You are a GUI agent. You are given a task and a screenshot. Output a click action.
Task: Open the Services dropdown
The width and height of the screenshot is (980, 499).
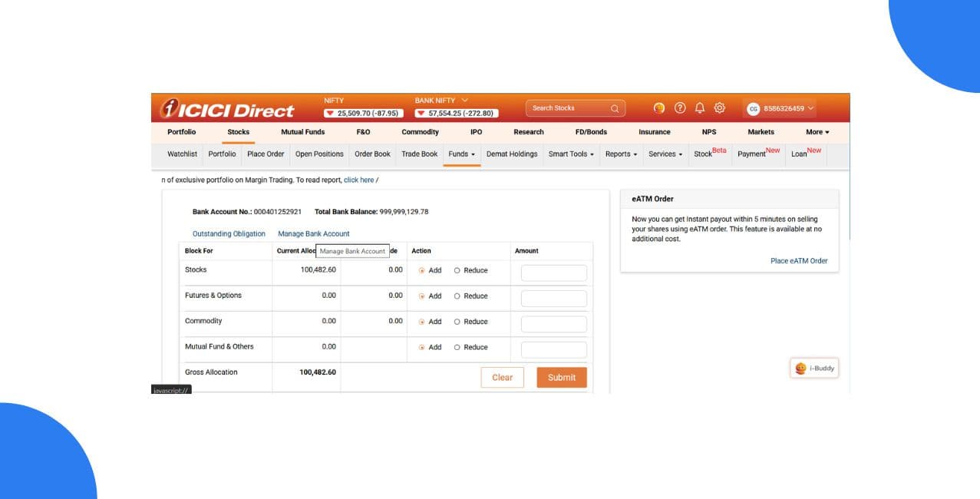coord(665,154)
